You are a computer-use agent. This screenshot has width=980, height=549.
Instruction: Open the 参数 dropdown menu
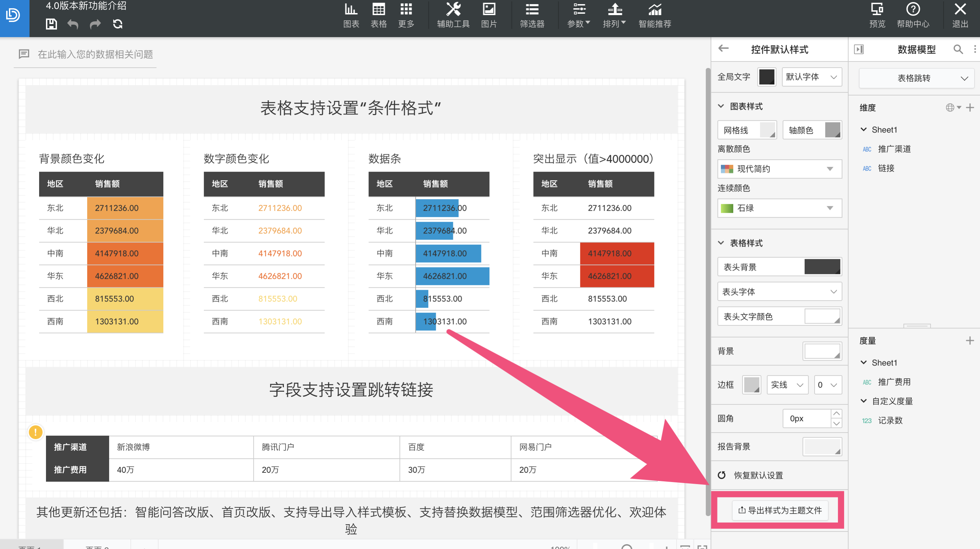[579, 15]
